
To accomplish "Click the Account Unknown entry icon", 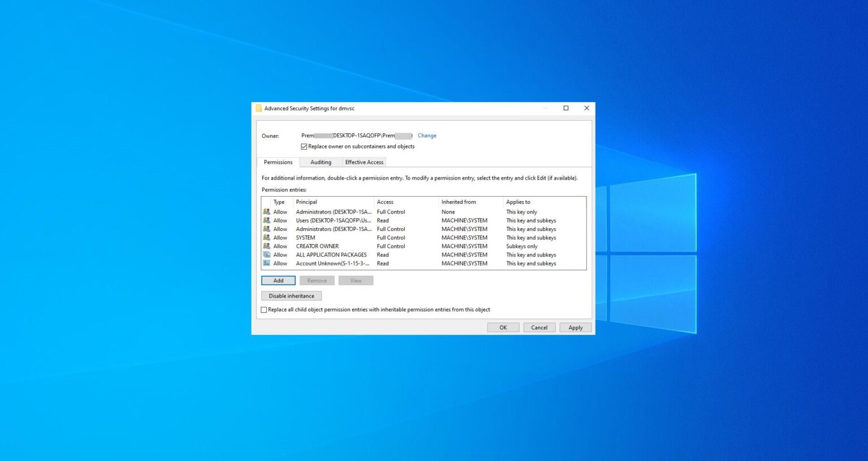I will pyautogui.click(x=267, y=263).
